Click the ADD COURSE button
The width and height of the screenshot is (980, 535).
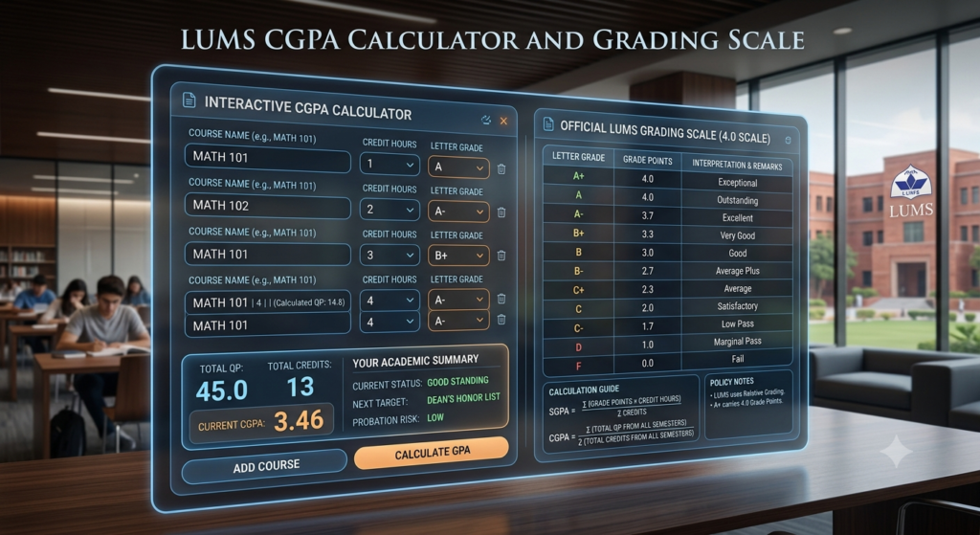264,466
